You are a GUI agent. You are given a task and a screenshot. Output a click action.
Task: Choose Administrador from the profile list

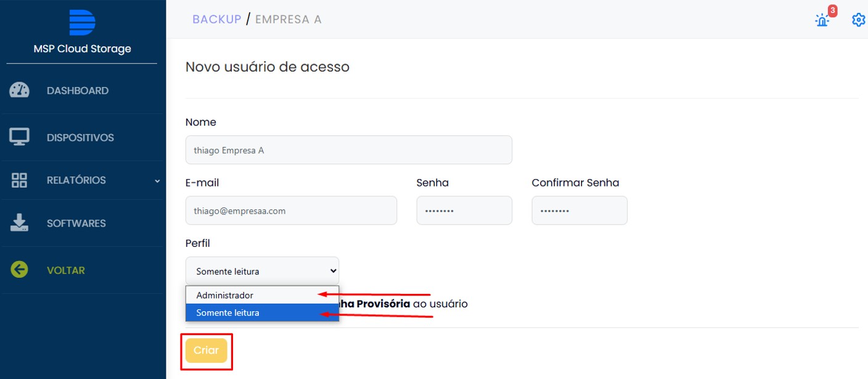(x=262, y=295)
